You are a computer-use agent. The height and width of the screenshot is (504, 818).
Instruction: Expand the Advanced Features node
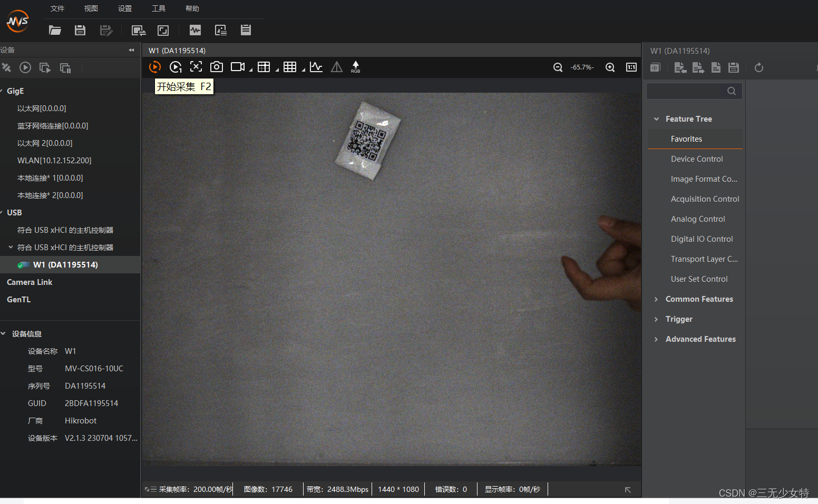656,339
